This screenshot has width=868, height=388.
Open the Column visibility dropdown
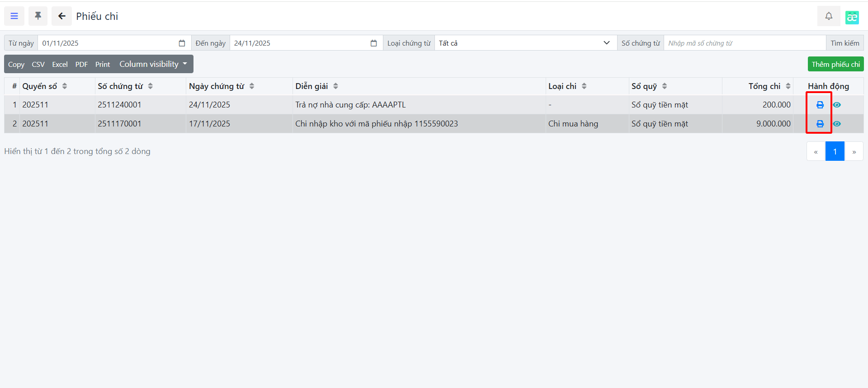point(153,64)
